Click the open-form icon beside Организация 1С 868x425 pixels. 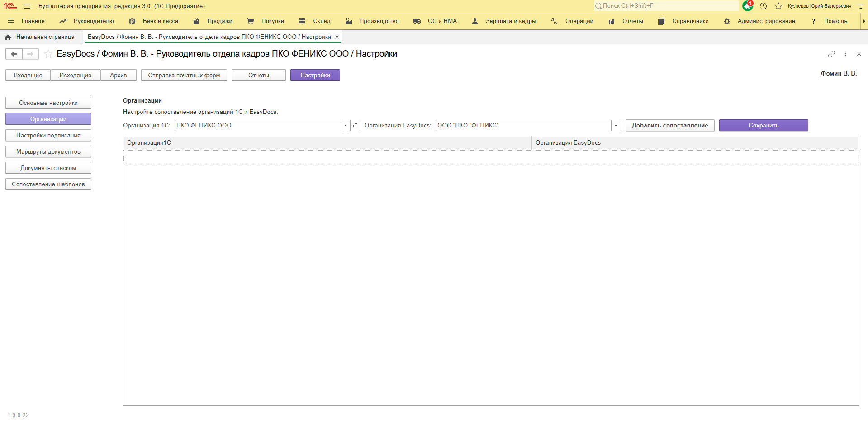coord(355,126)
